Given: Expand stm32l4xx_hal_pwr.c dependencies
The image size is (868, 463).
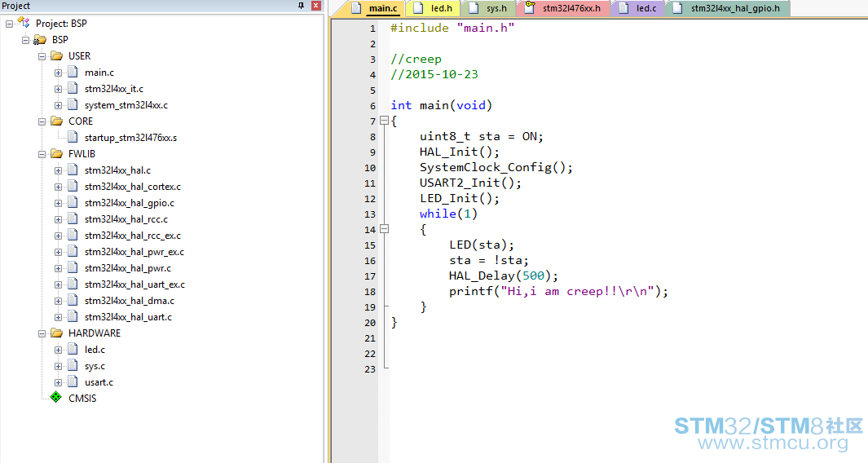Looking at the screenshot, I should click(x=58, y=269).
